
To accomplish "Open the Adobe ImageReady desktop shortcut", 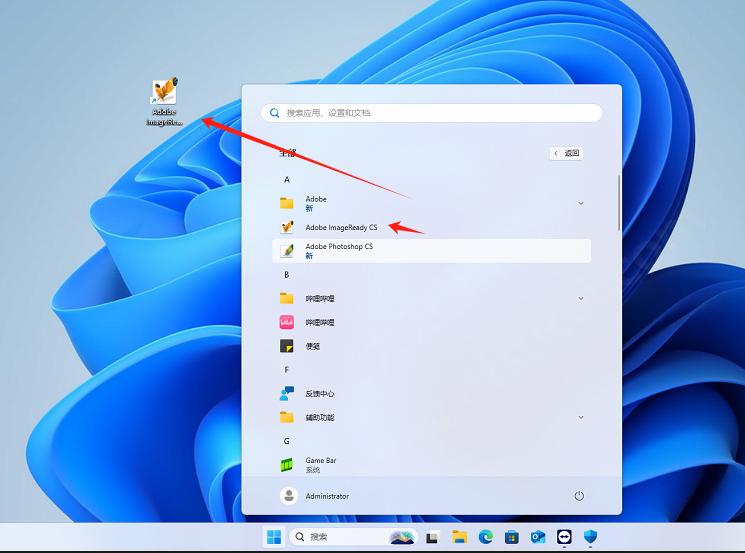I will 164,101.
